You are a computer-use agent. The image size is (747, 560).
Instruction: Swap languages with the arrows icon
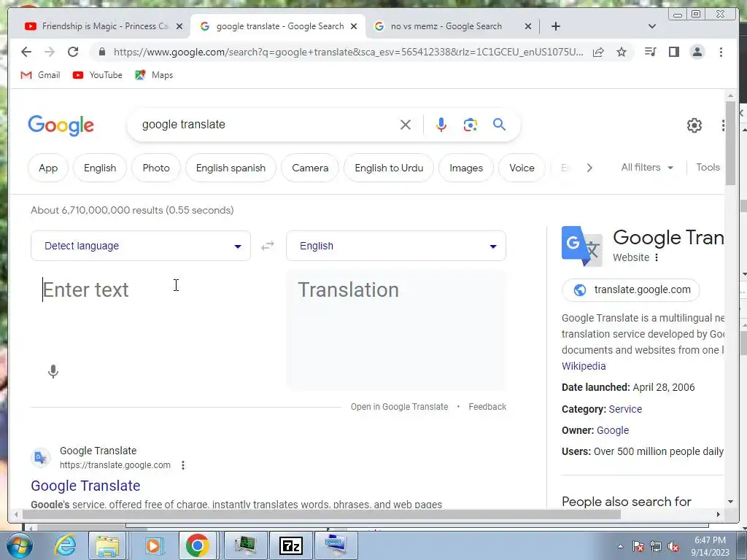(268, 246)
